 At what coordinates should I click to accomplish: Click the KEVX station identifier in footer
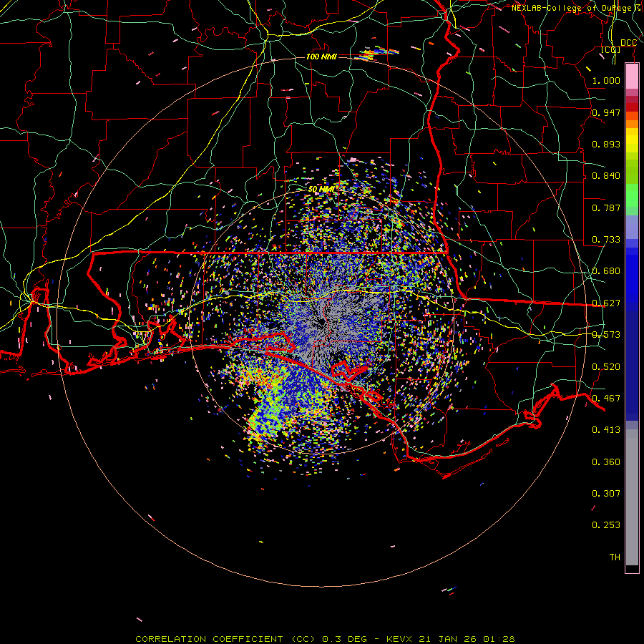coord(400,639)
